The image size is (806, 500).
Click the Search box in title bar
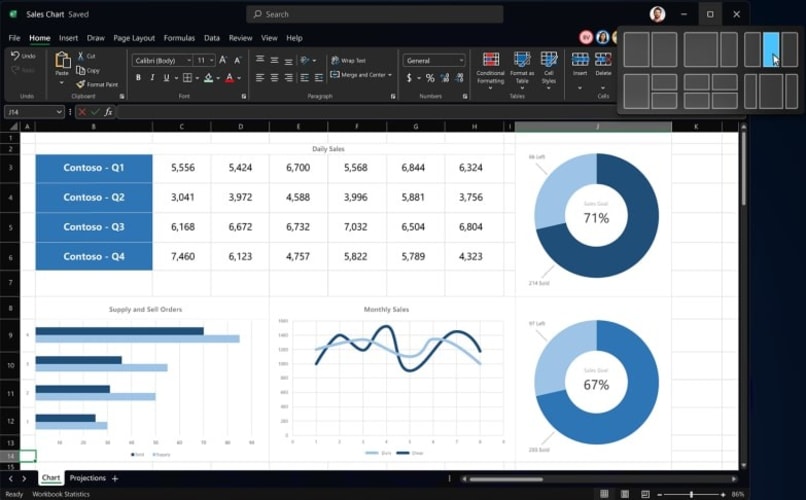(375, 14)
